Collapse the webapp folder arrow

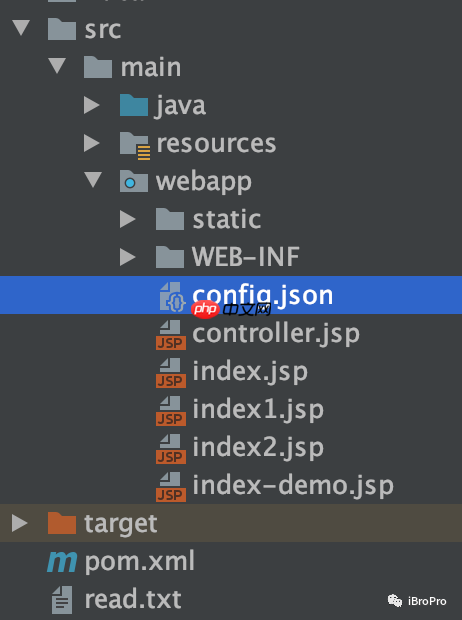[x=93, y=180]
